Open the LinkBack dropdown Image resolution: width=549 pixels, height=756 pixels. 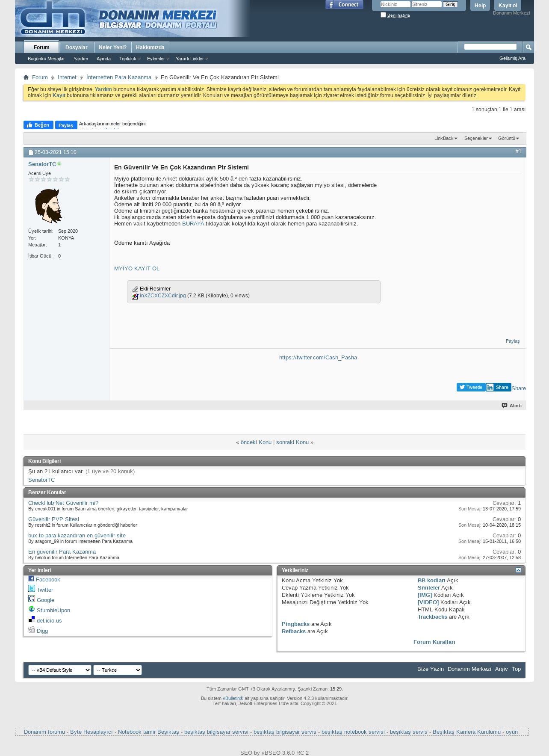tap(446, 138)
